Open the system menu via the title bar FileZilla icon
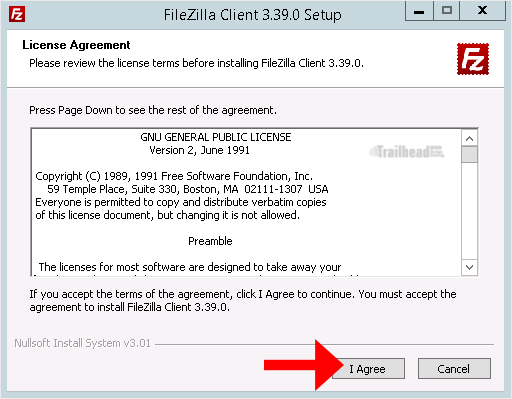The width and height of the screenshot is (512, 399). pyautogui.click(x=17, y=14)
